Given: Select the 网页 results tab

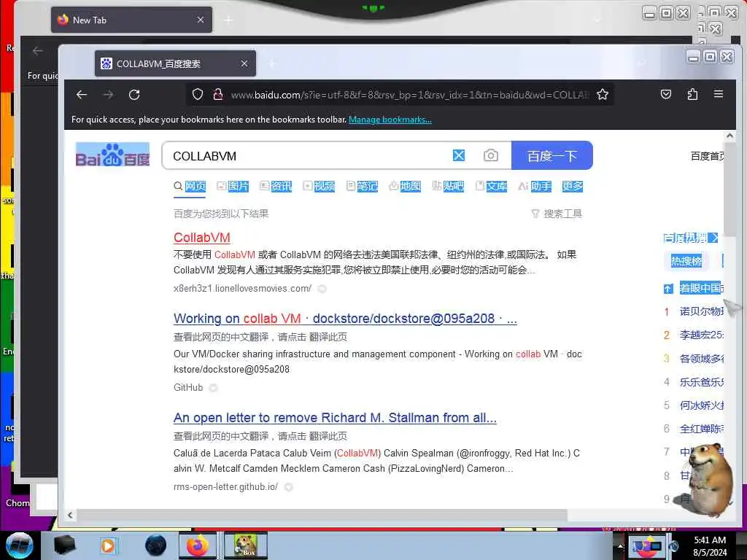Looking at the screenshot, I should tap(190, 186).
